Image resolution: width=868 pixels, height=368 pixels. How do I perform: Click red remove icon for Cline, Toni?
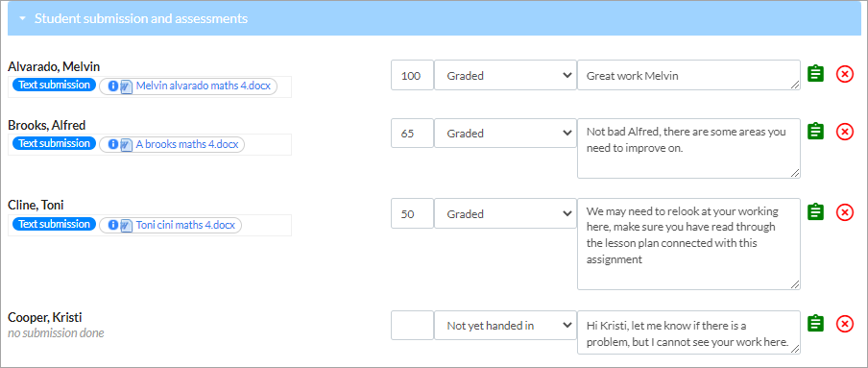coord(844,212)
